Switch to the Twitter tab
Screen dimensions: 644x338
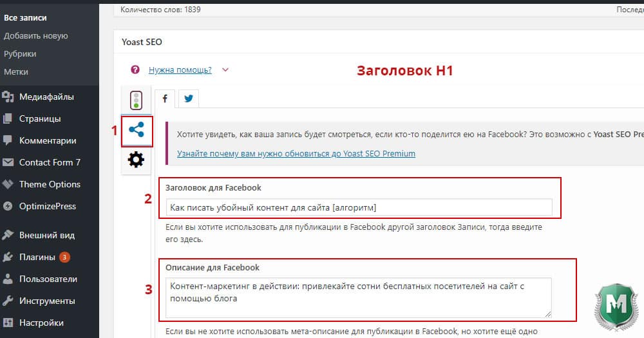(x=189, y=99)
